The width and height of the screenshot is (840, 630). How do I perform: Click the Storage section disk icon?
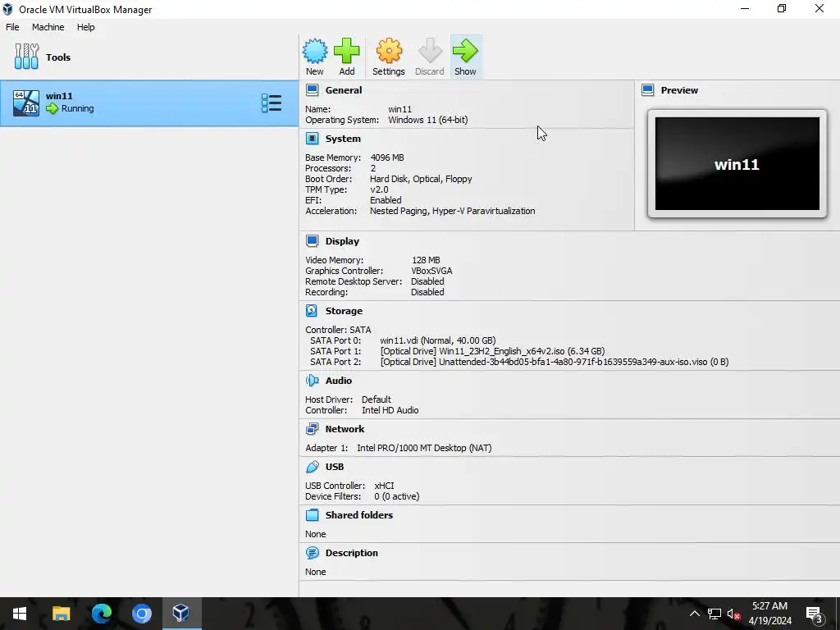[312, 311]
